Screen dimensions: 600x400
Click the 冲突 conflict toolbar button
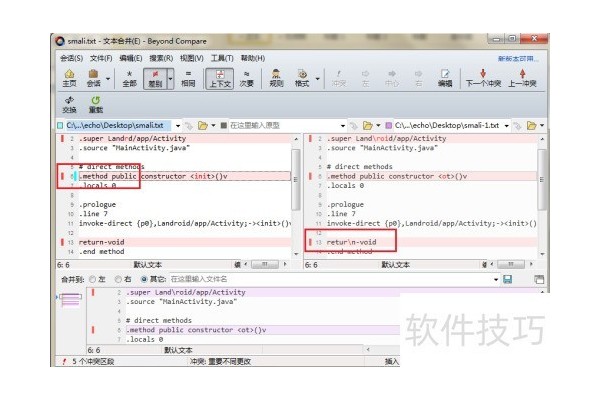(x=339, y=78)
